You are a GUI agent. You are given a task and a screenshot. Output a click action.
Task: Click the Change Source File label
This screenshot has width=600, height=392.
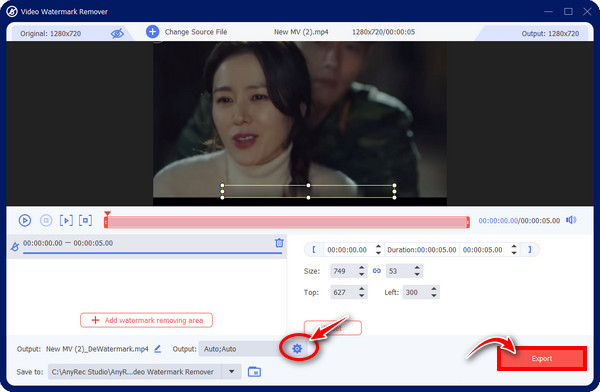tap(196, 32)
